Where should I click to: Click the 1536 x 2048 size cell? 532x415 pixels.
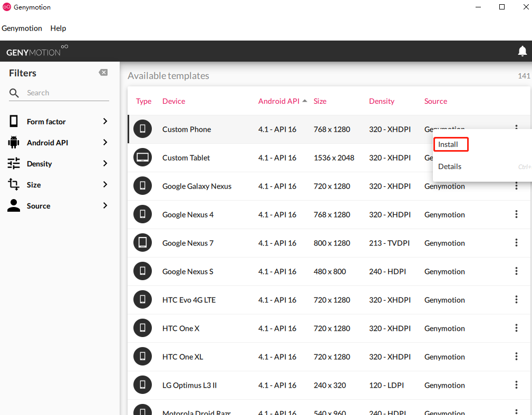[x=334, y=157]
